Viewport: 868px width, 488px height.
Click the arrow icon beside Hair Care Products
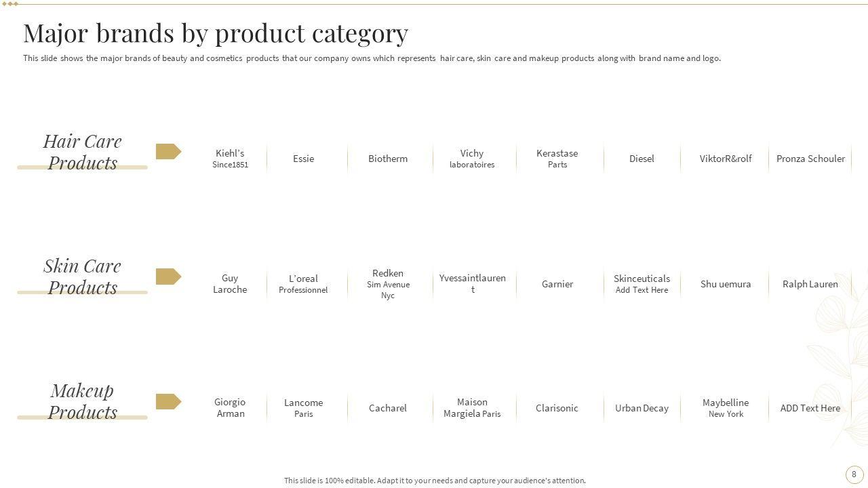click(168, 152)
